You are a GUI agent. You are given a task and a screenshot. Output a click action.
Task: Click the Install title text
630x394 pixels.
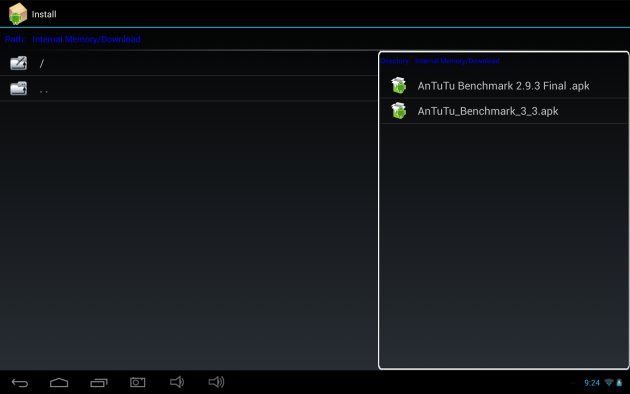click(44, 14)
